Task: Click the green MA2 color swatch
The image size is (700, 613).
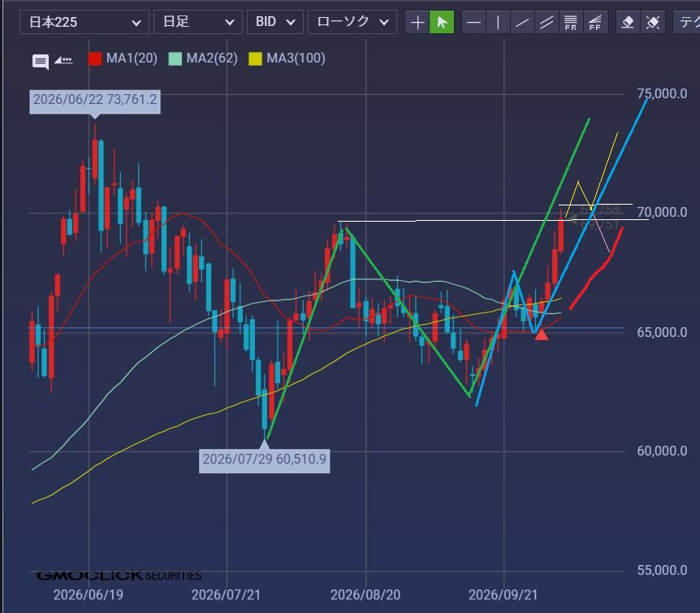Action: click(x=175, y=58)
